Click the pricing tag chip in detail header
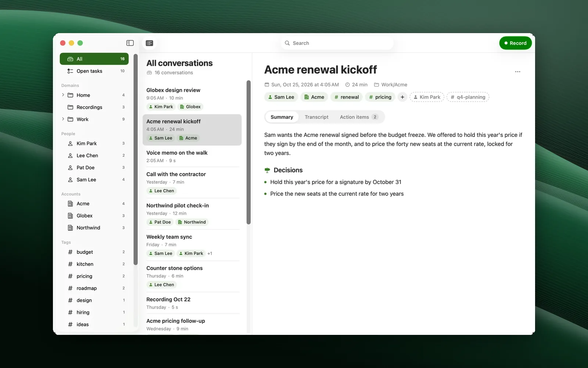The height and width of the screenshot is (368, 588). 380,97
